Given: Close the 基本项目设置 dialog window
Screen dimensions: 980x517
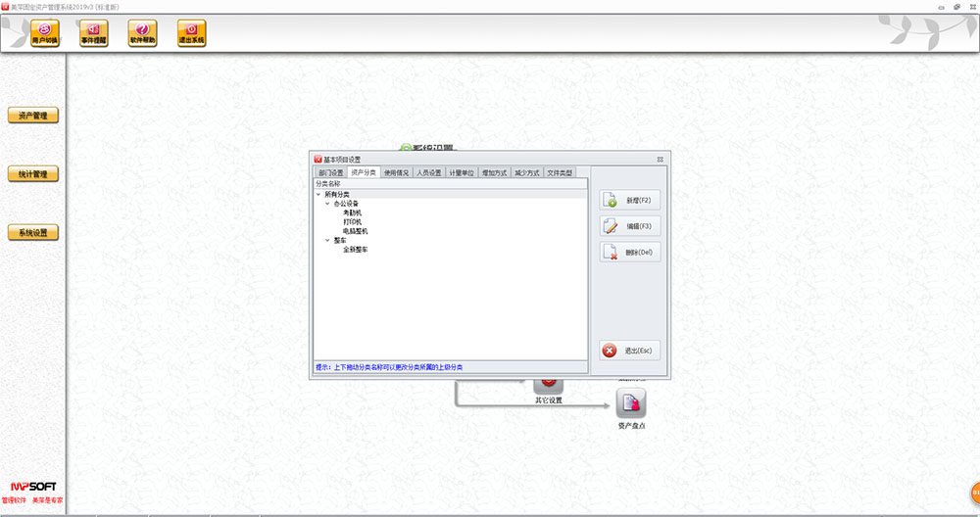Looking at the screenshot, I should pos(661,159).
